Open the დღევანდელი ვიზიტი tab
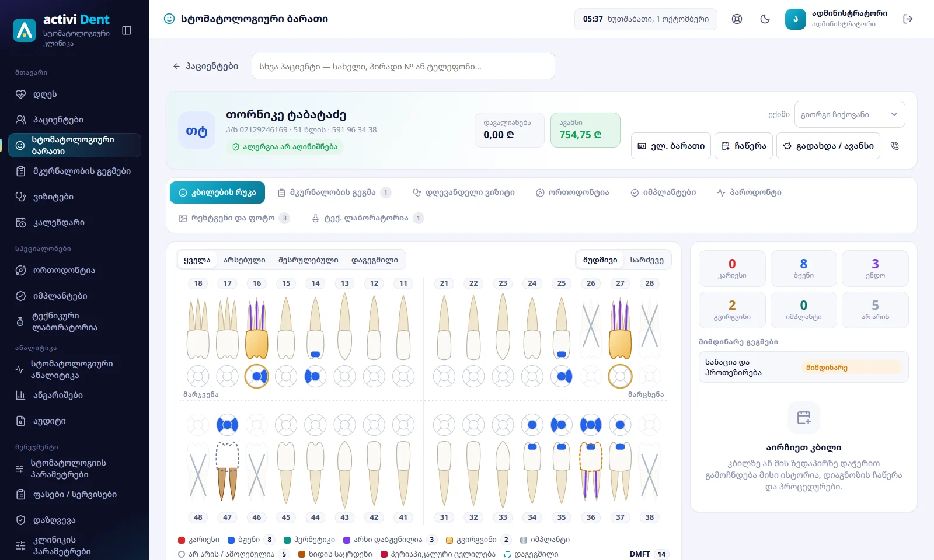 pos(463,192)
